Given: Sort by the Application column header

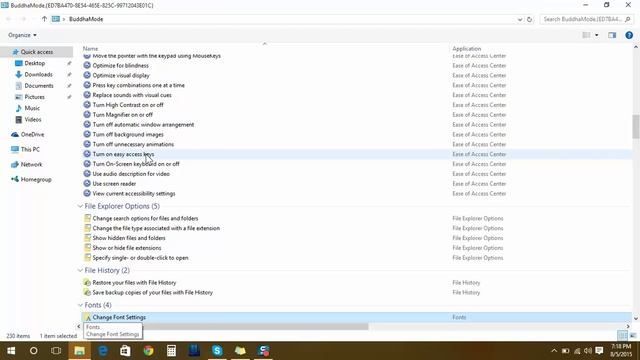Looking at the screenshot, I should (x=467, y=49).
